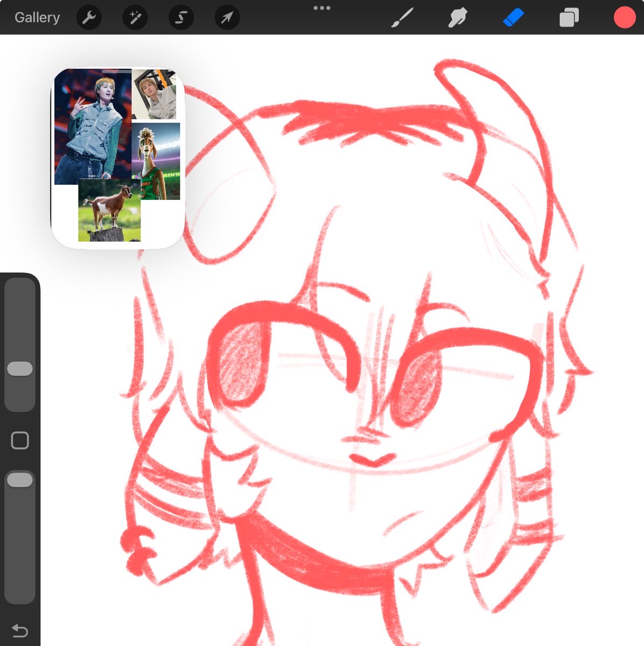Open the Layers panel

pos(569,18)
